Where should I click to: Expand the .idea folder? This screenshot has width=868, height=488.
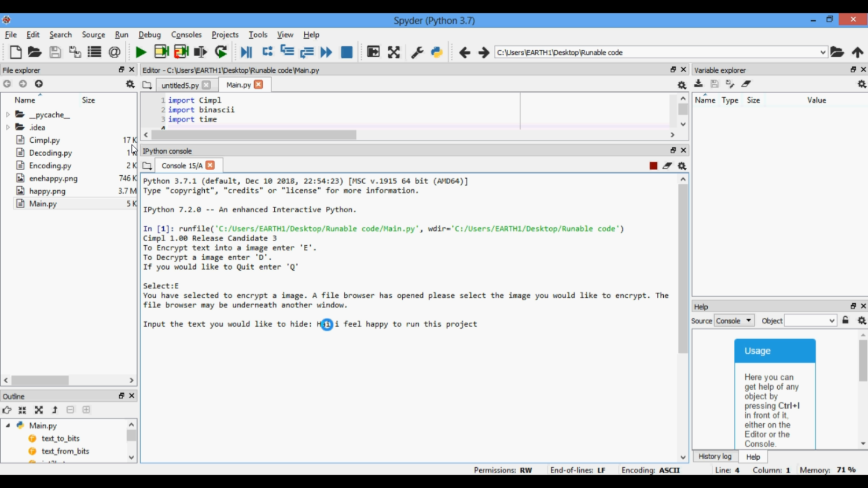click(8, 128)
